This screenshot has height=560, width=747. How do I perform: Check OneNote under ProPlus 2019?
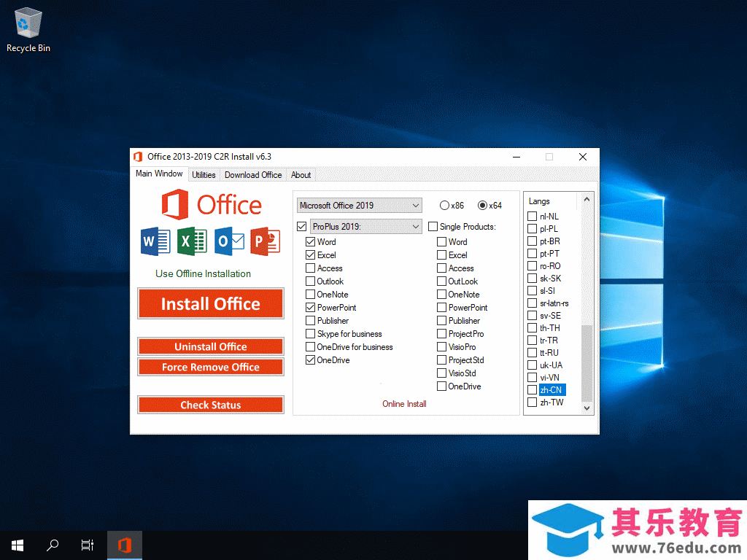click(310, 295)
